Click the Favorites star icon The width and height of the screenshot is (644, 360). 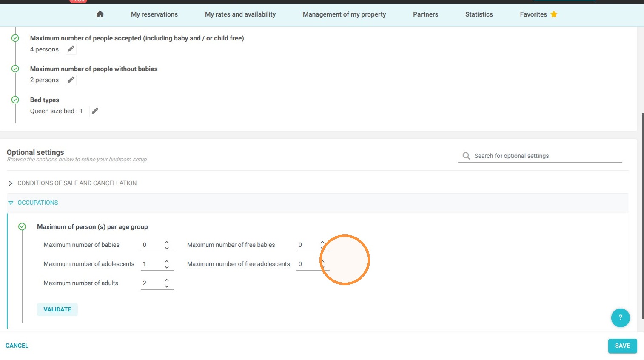554,14
